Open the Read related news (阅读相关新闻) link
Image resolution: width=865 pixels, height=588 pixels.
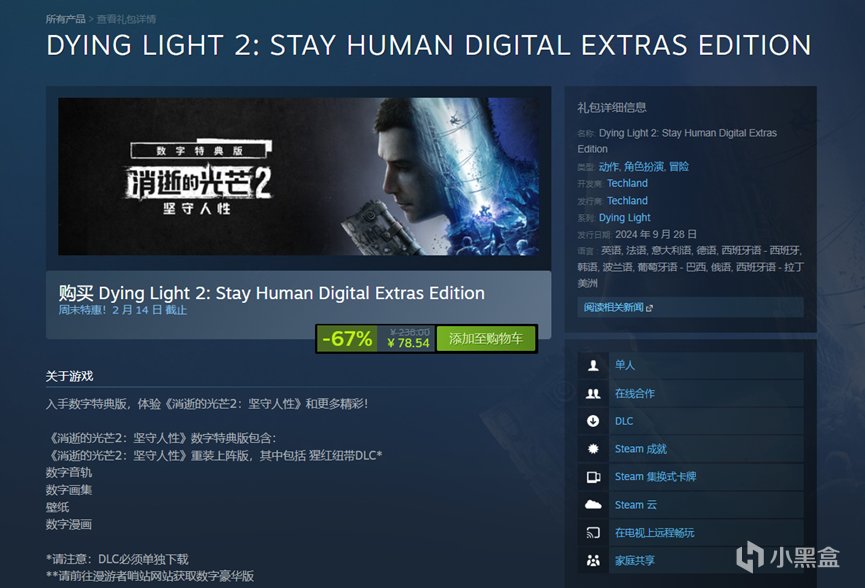(x=617, y=307)
